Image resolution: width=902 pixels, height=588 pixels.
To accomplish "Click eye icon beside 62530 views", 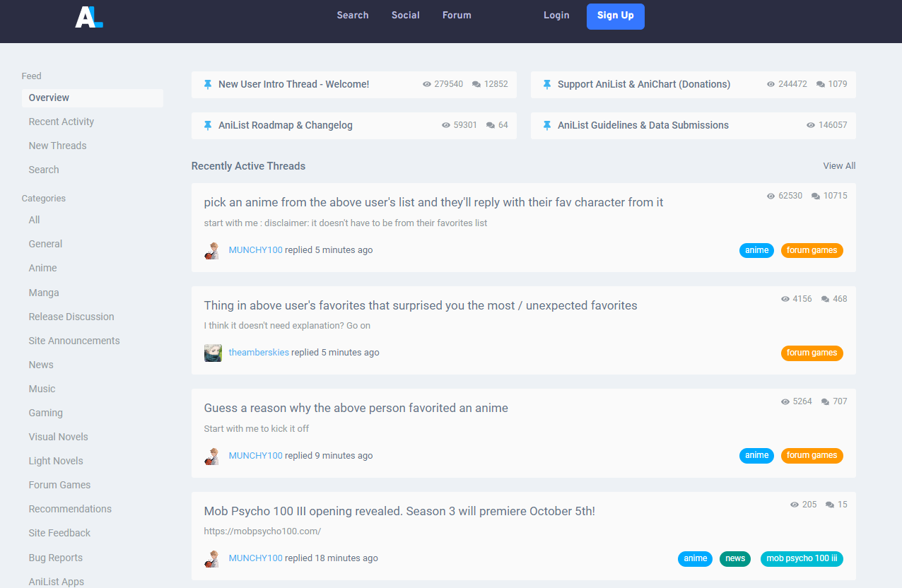I will click(x=771, y=196).
